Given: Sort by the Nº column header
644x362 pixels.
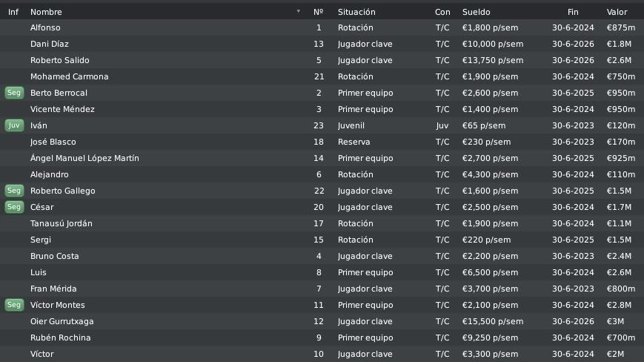Looking at the screenshot, I should [x=319, y=12].
